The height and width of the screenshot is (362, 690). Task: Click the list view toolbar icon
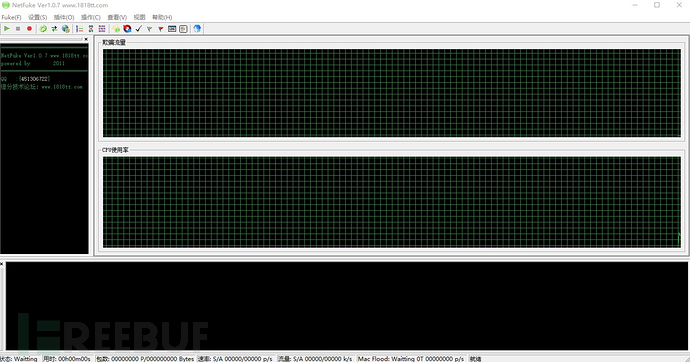(x=80, y=29)
